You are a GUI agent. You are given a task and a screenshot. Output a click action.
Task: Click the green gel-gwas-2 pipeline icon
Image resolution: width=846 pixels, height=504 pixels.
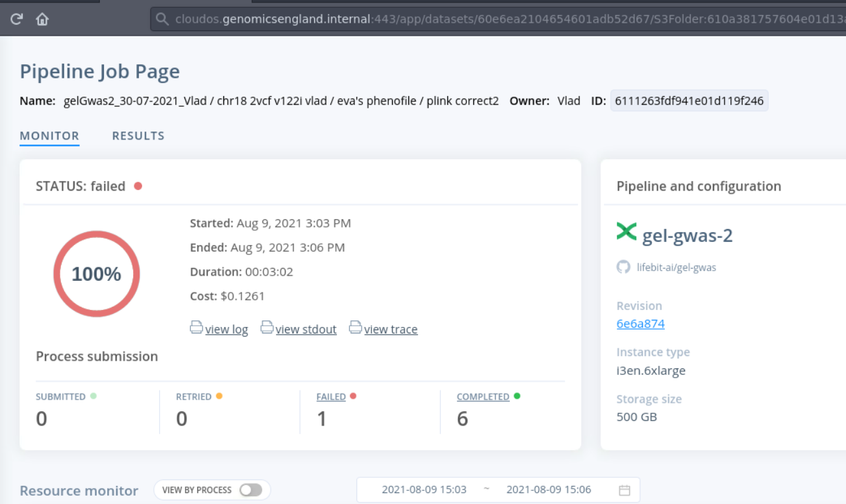[625, 234]
